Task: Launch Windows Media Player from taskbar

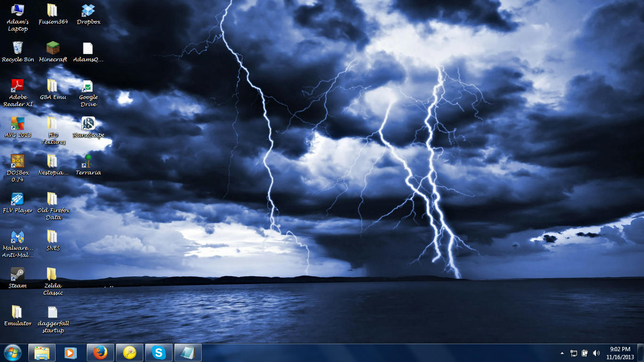Action: coord(71,353)
